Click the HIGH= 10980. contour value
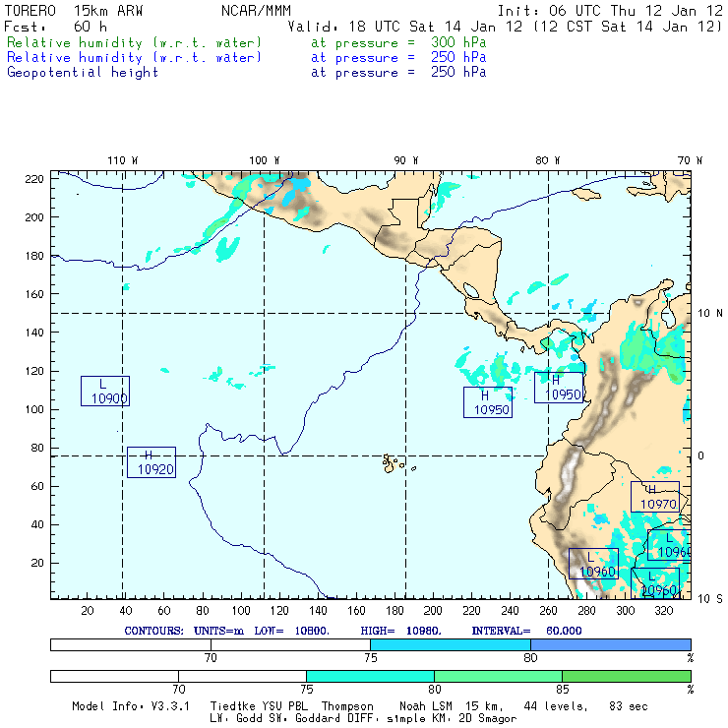 400,631
